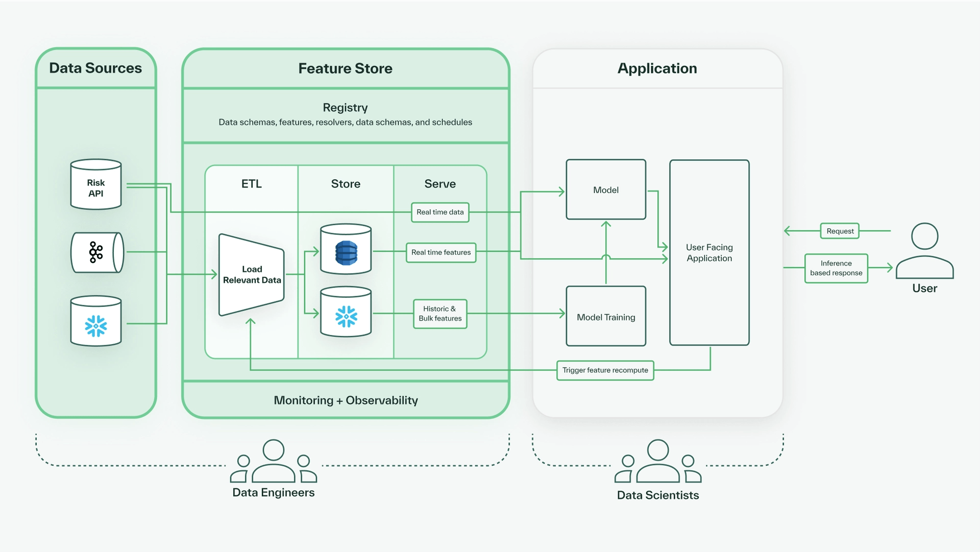Select the User person icon
Viewport: 980px width, 552px height.
click(x=924, y=250)
